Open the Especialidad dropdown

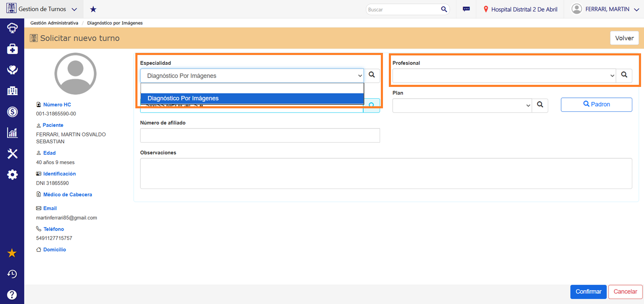click(252, 76)
